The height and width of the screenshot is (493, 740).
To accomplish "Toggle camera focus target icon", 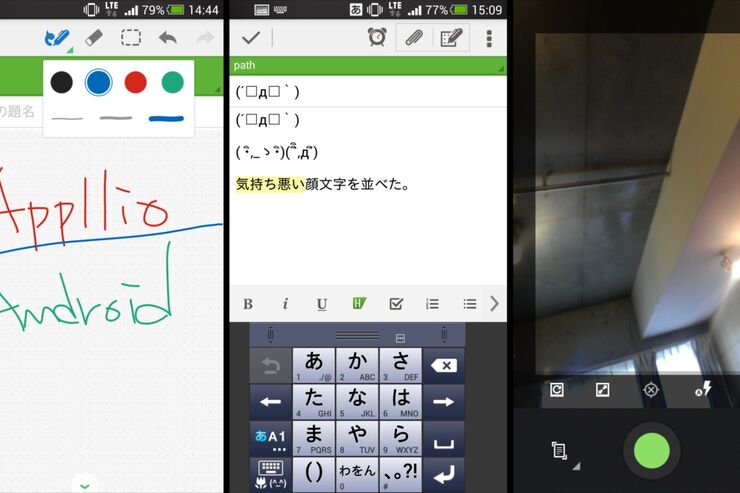I will click(x=651, y=390).
